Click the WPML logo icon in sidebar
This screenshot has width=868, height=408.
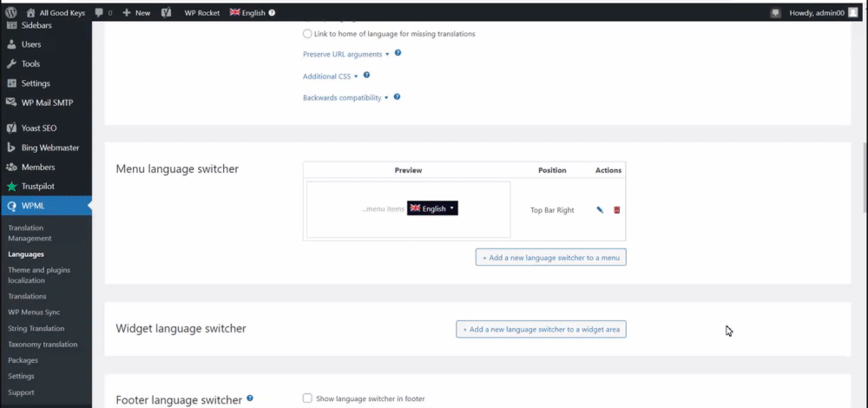(11, 206)
